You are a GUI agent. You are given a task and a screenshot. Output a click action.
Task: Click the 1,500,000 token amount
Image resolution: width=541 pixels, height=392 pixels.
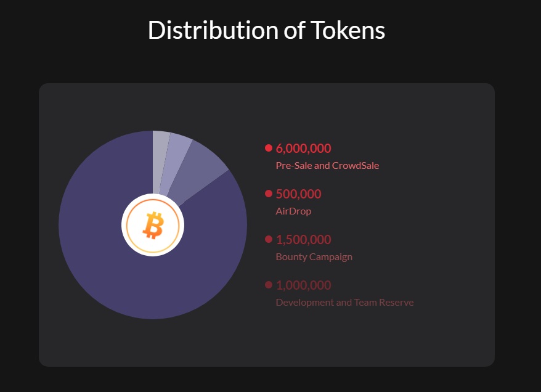click(x=304, y=240)
